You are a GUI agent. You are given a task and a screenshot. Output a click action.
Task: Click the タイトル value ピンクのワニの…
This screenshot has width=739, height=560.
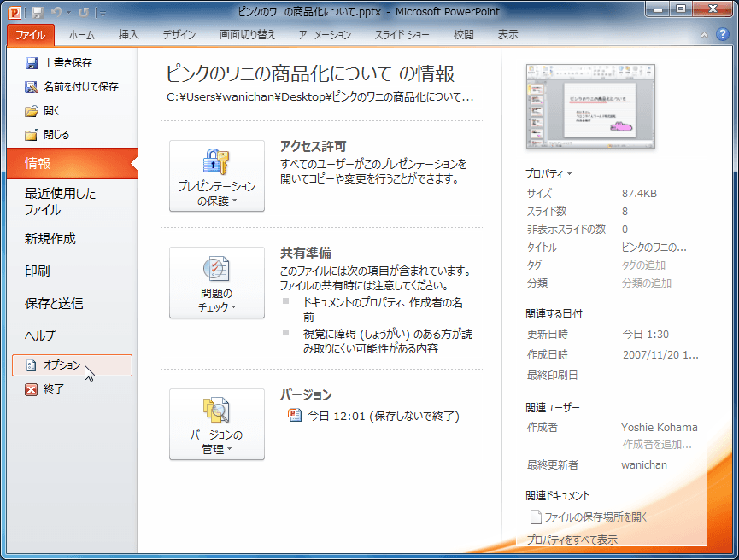coord(654,248)
